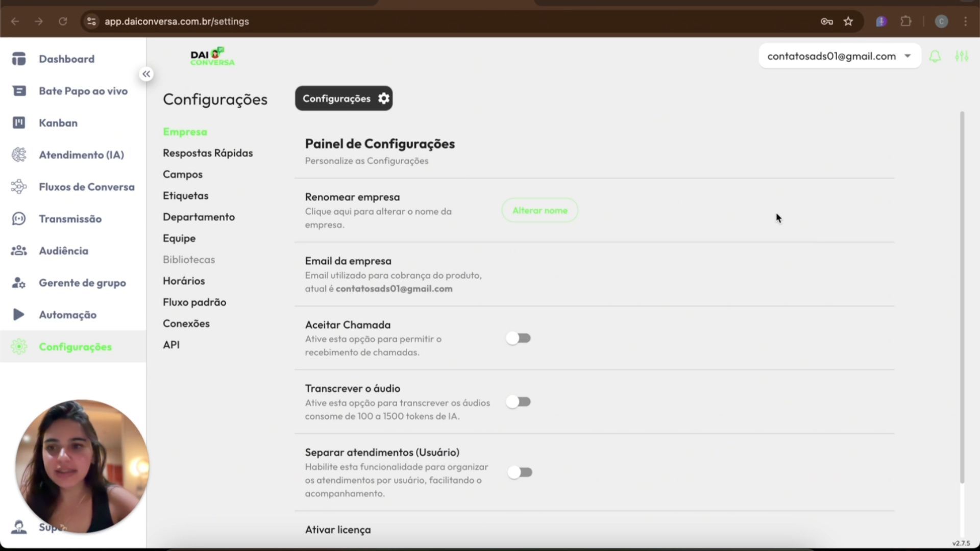Click the green Configurações gear icon in sidebar
The image size is (980, 551).
19,347
